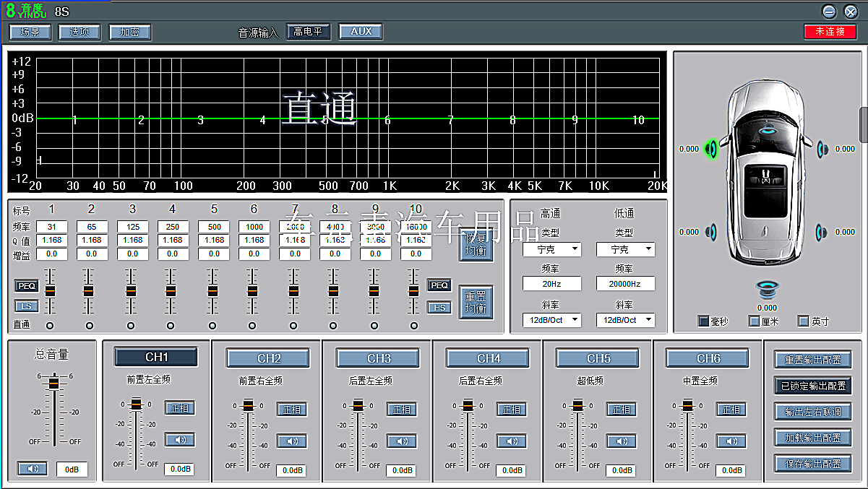Click the 重置均衡 button
This screenshot has width=868, height=489.
point(476,302)
